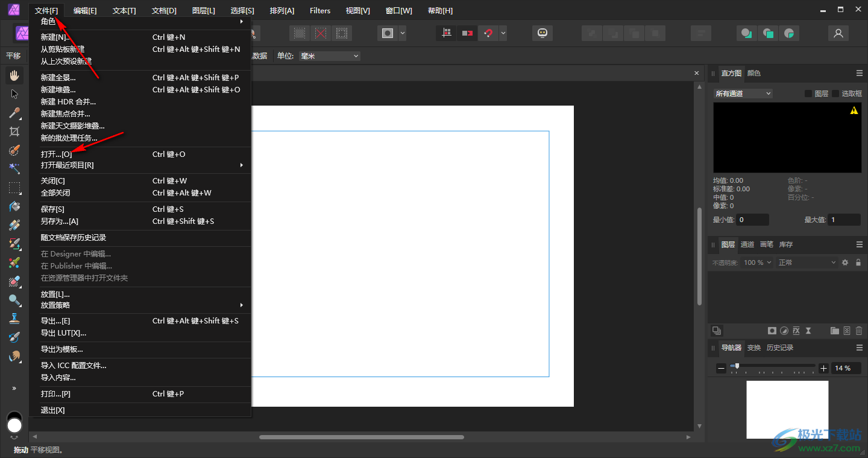Click the delete layer trash icon
868x458 pixels.
(859, 331)
